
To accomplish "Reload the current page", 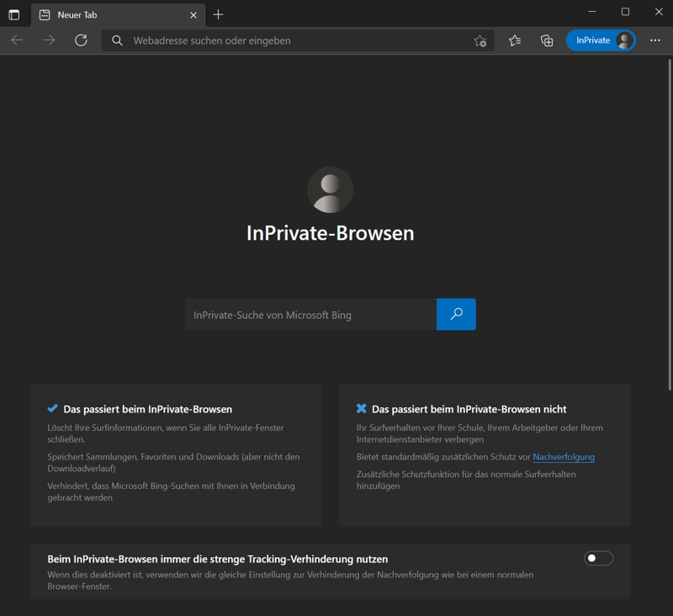I will click(81, 40).
